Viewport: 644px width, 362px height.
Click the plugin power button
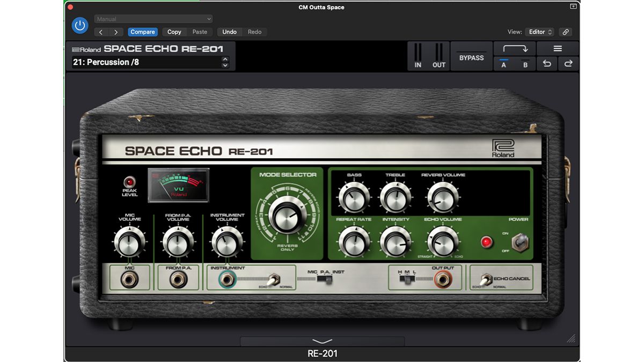pyautogui.click(x=79, y=25)
